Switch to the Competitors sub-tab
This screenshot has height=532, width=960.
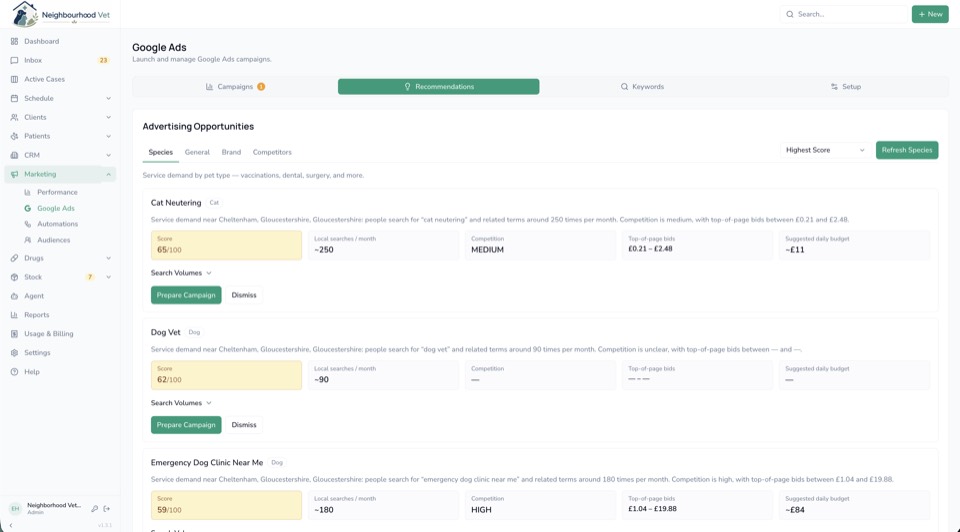coord(272,152)
